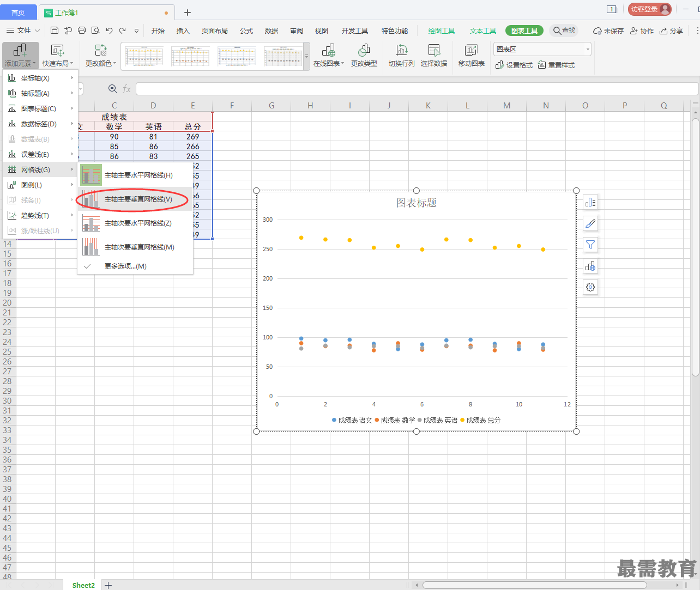Switch to the Formulas (公式) tab
The height and width of the screenshot is (590, 700).
[246, 31]
